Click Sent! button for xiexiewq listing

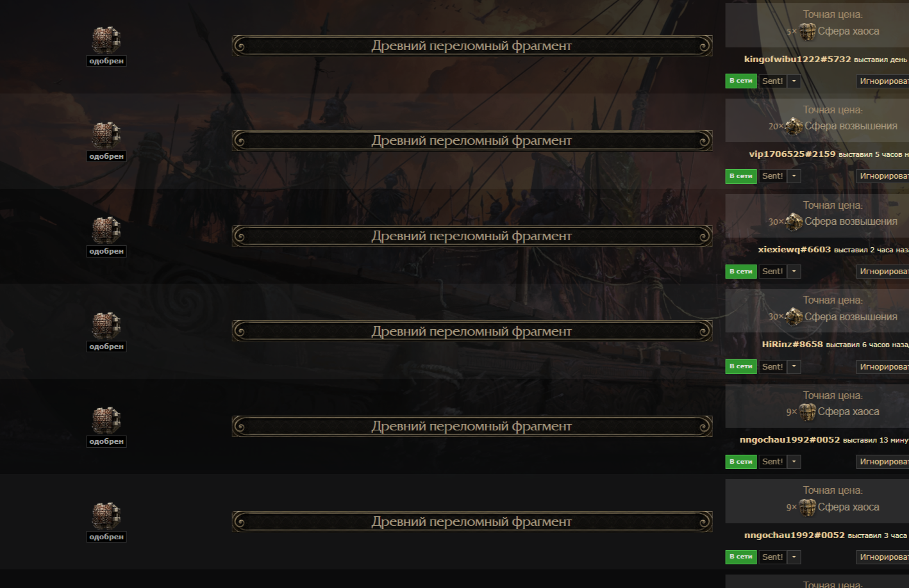772,272
